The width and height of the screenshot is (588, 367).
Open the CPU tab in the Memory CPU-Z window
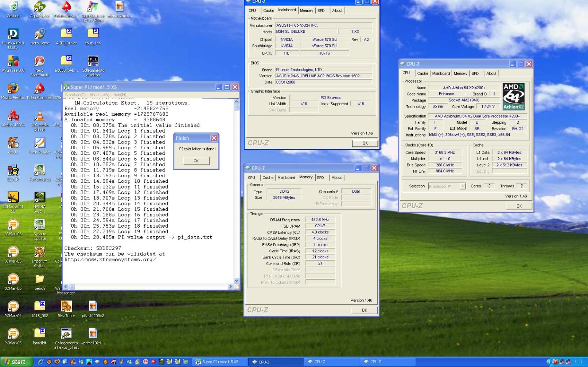pyautogui.click(x=252, y=178)
